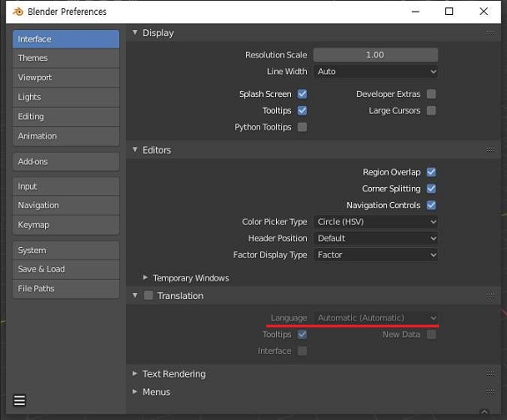Check Interface translation option
This screenshot has height=420, width=507.
pyautogui.click(x=302, y=351)
